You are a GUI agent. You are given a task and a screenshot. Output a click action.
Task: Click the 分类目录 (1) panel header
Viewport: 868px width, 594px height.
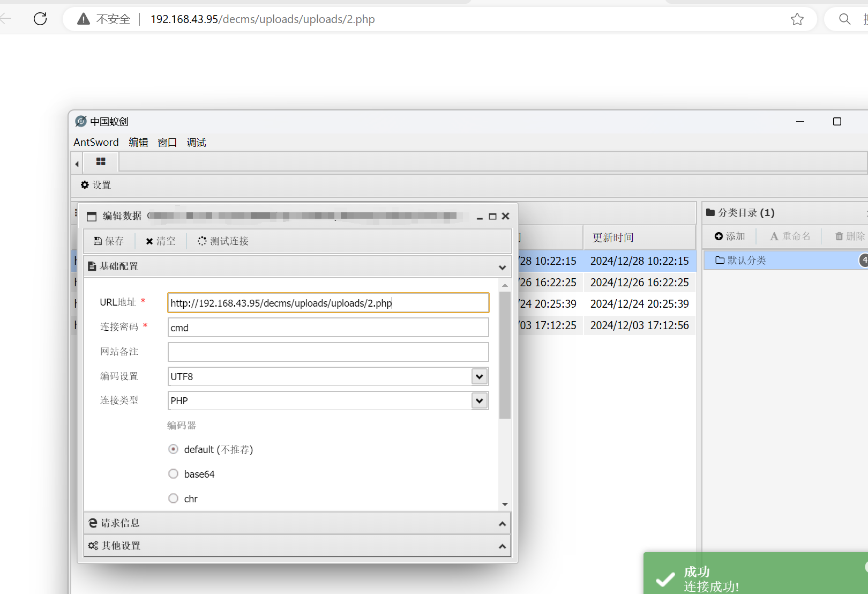click(x=785, y=213)
